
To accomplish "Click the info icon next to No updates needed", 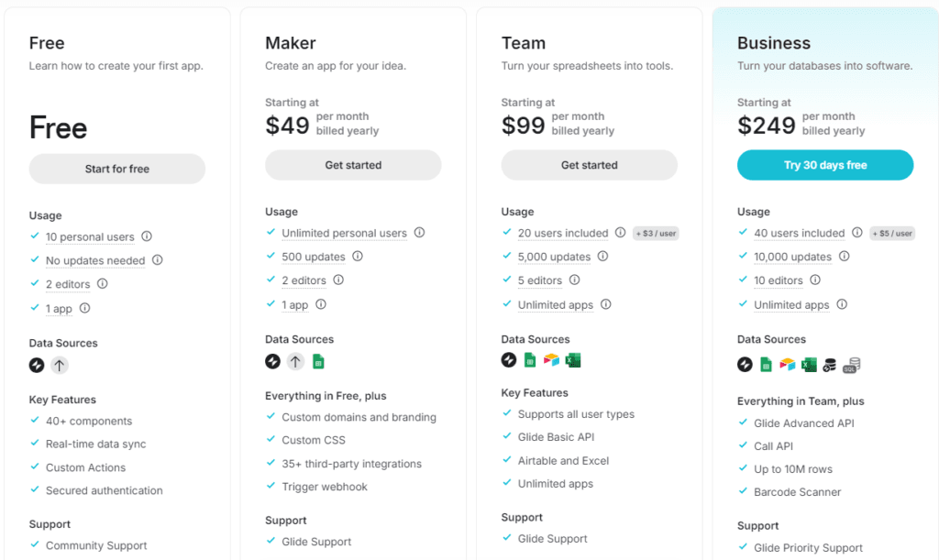I will click(158, 259).
